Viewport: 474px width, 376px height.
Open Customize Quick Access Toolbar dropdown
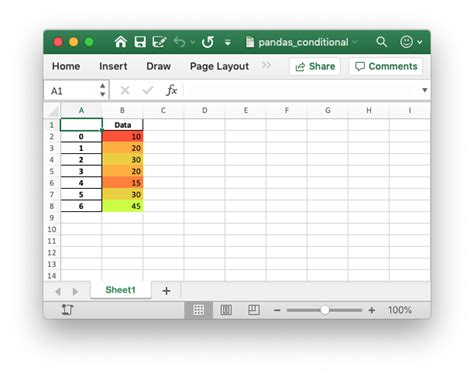(x=228, y=42)
